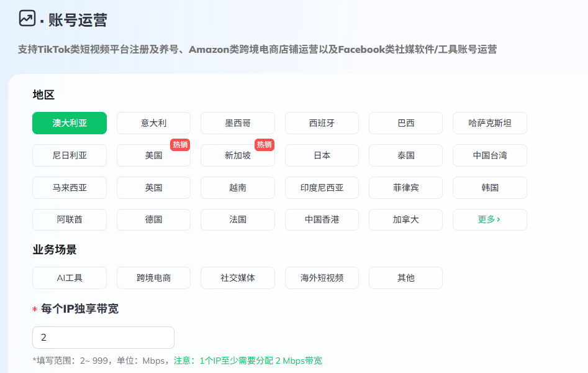This screenshot has height=373, width=588.
Task: Choose 韩国 region
Action: tap(490, 188)
